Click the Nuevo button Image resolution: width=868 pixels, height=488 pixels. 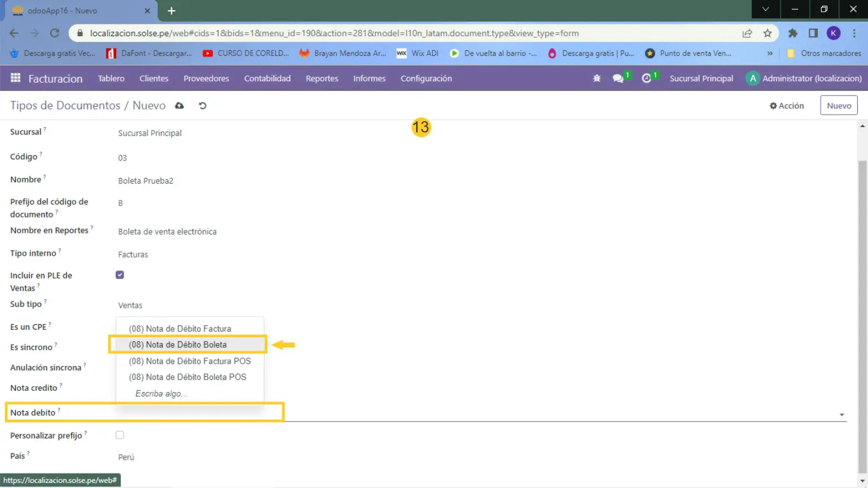(x=839, y=106)
